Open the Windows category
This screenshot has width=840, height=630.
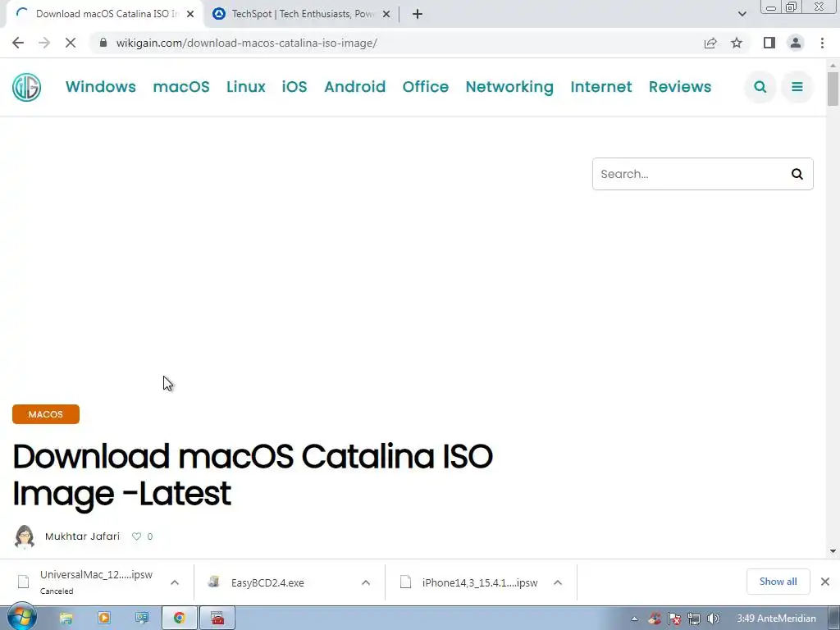(101, 87)
